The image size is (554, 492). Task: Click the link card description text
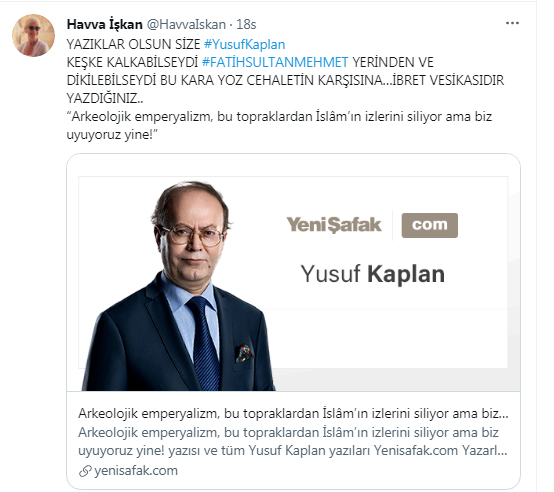pyautogui.click(x=293, y=441)
